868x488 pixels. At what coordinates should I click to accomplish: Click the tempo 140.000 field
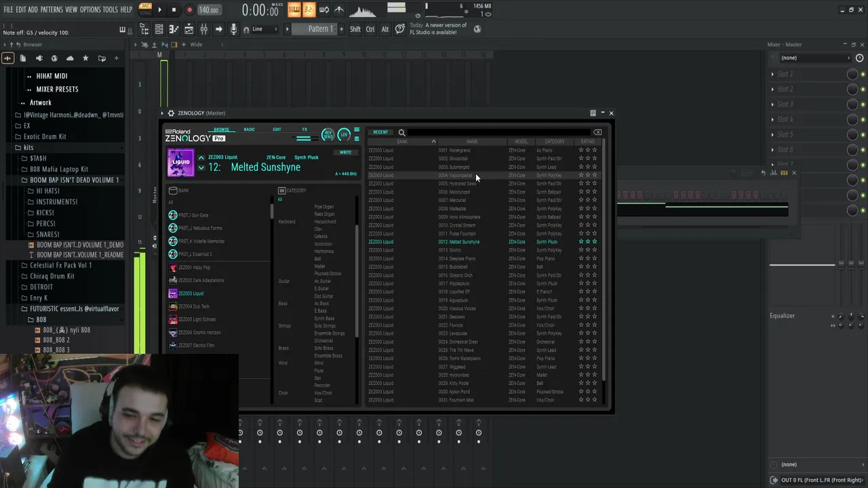tap(209, 10)
